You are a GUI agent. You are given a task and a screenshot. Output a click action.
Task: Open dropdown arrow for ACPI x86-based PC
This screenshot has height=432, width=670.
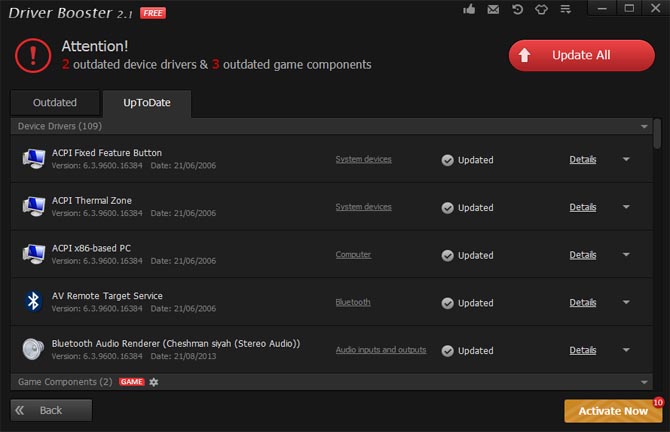626,255
